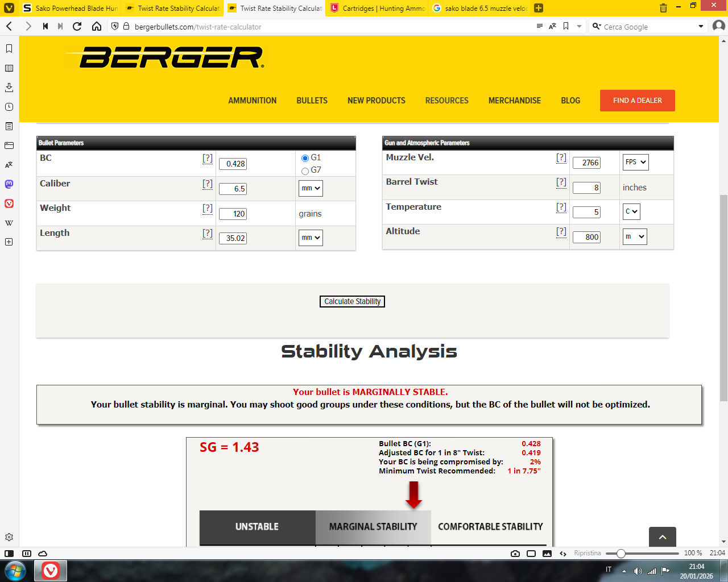
Task: Open a new tab with plus button
Action: tap(539, 8)
